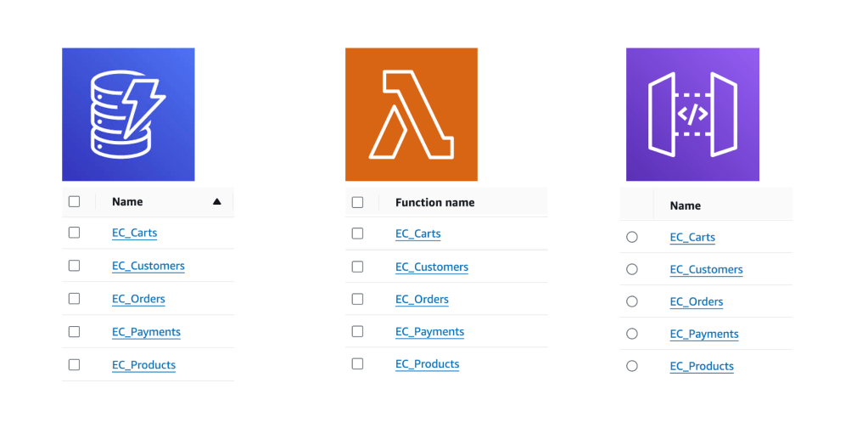
Task: Toggle select-all checkbox in Lambda function header
Action: [x=357, y=202]
